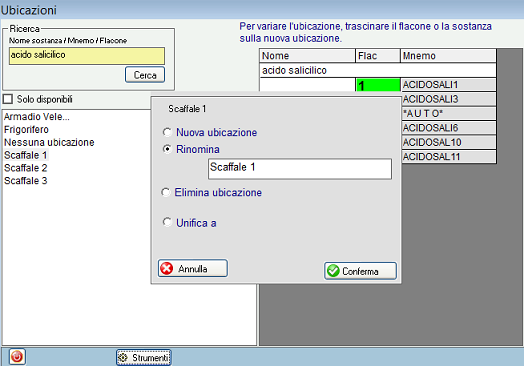This screenshot has width=524, height=366.
Task: Click the rename text field containing Scaffale 1
Action: click(x=300, y=169)
